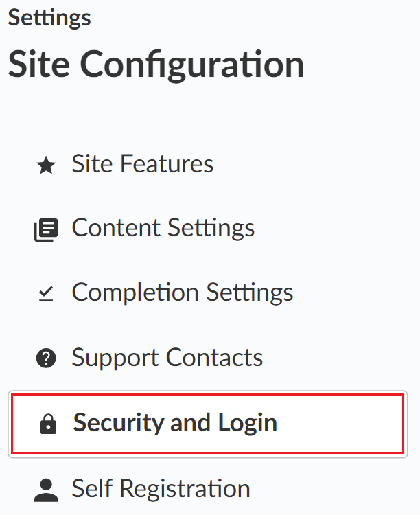Click the library icon beside Content Settings
The width and height of the screenshot is (420, 515).
(45, 229)
